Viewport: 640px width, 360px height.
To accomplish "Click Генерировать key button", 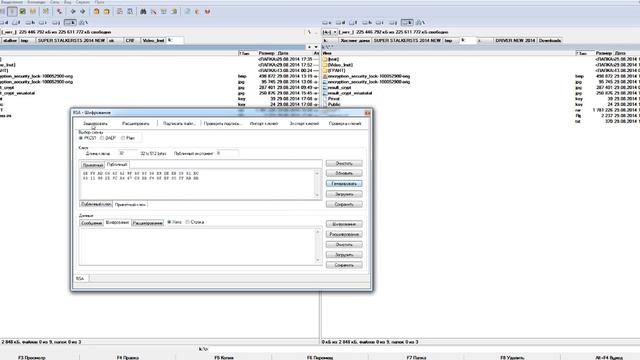I will click(x=344, y=184).
